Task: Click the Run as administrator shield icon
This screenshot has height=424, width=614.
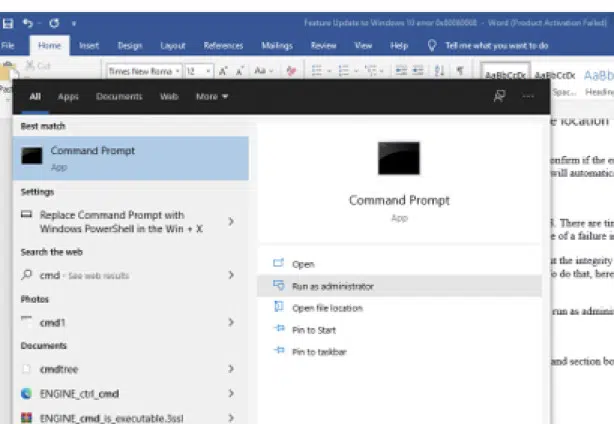Action: click(279, 285)
